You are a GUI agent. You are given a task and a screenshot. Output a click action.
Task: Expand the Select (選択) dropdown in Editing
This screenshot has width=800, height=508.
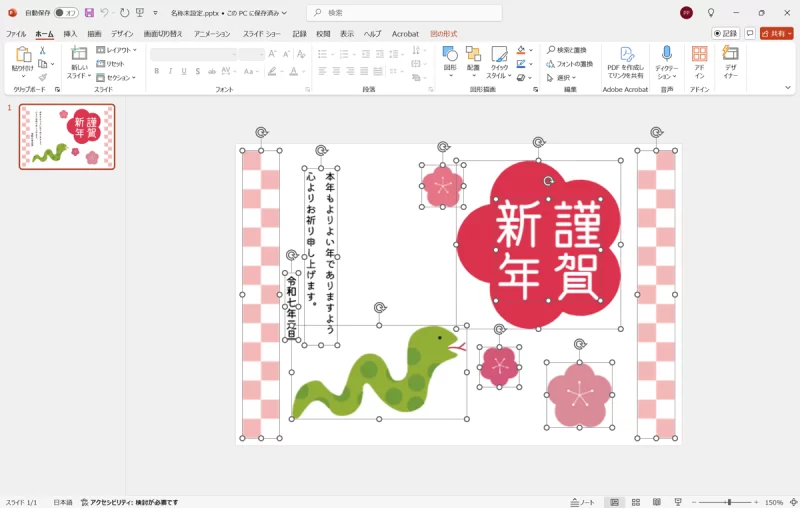pyautogui.click(x=562, y=77)
